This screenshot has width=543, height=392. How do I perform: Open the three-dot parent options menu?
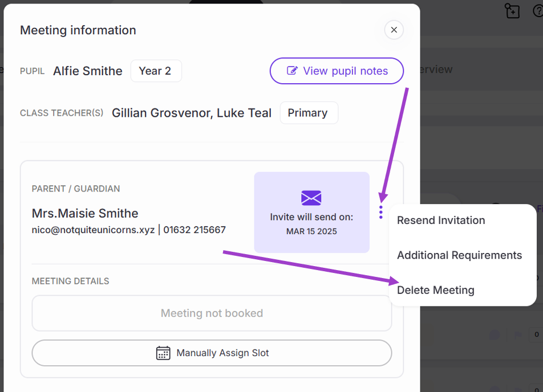pos(380,213)
